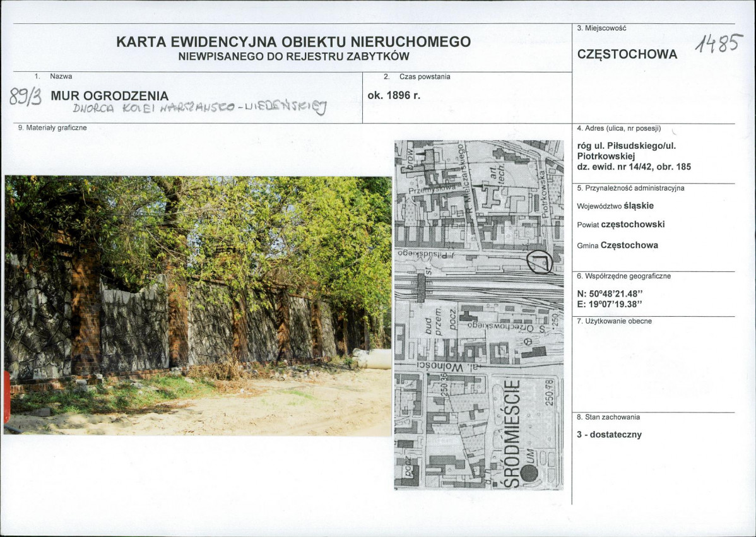Click the label '6. Współrzędne geograficzne'
This screenshot has height=537, width=756.
(x=623, y=276)
